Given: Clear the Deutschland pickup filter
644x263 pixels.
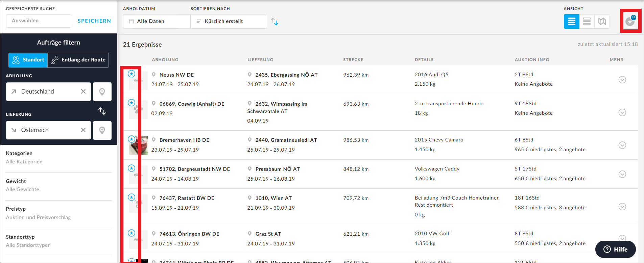Looking at the screenshot, I should pos(83,91).
